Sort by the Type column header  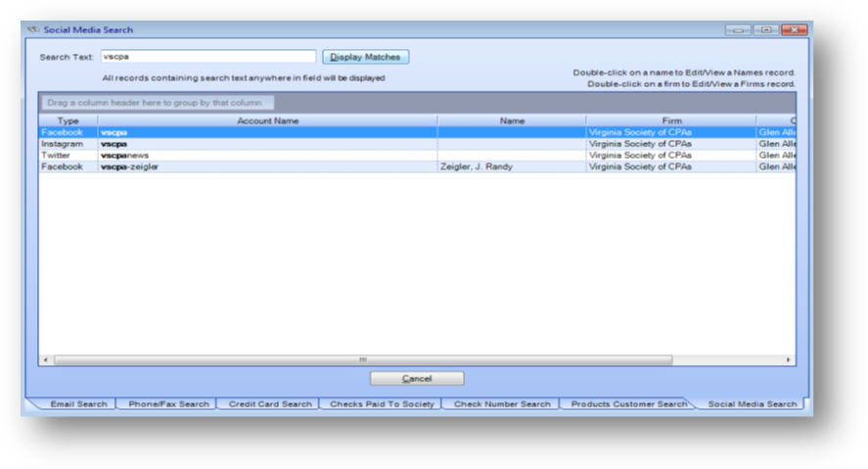click(69, 120)
